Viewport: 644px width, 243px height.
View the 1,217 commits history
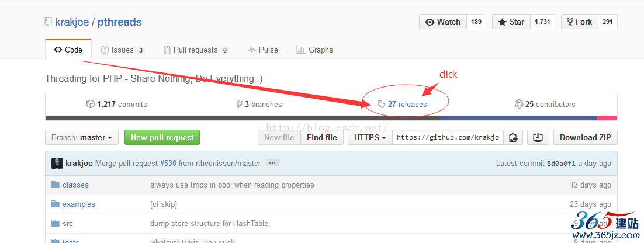coord(117,104)
